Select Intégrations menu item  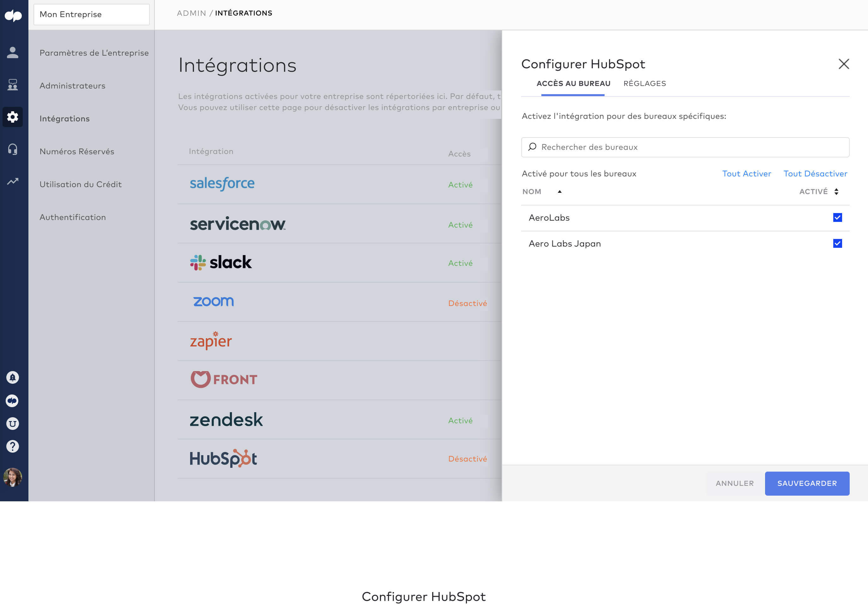[x=65, y=119]
